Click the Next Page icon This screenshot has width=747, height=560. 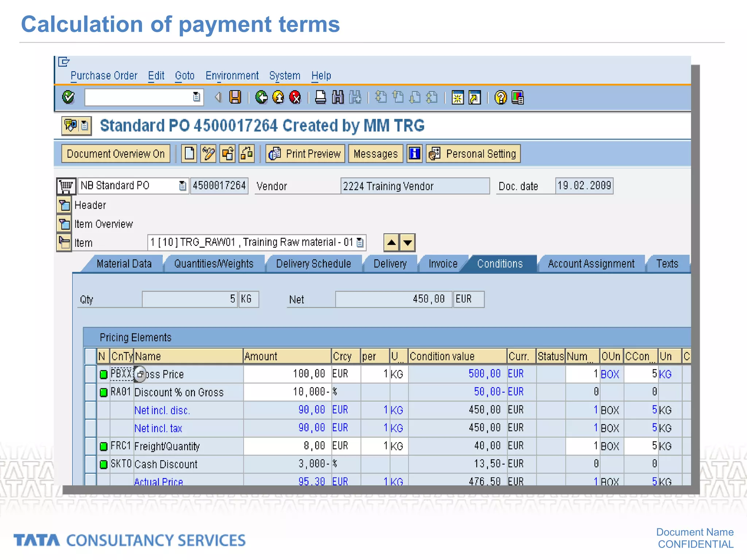(x=415, y=97)
